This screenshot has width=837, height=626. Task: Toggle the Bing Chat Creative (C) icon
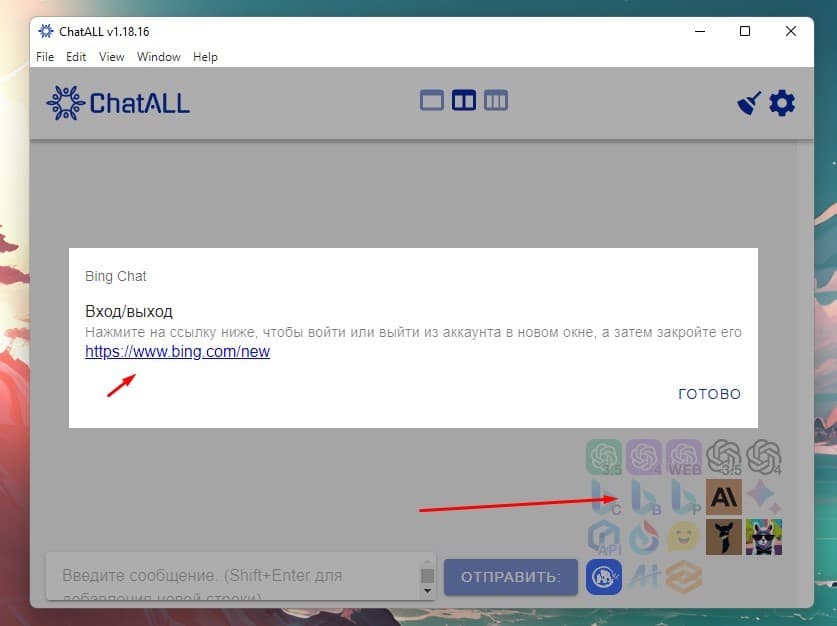pos(605,497)
